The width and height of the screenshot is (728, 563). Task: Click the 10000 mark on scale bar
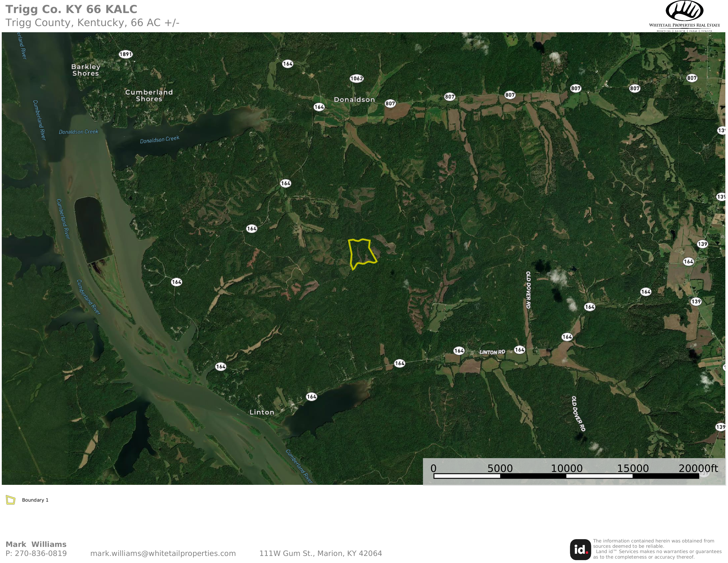(x=566, y=468)
